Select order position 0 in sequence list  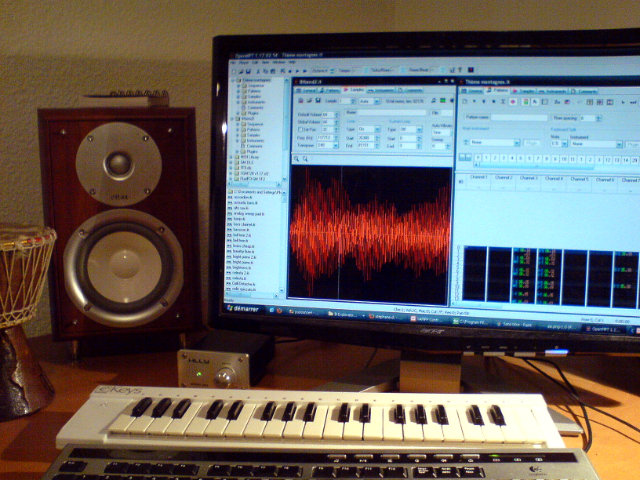coord(478,158)
